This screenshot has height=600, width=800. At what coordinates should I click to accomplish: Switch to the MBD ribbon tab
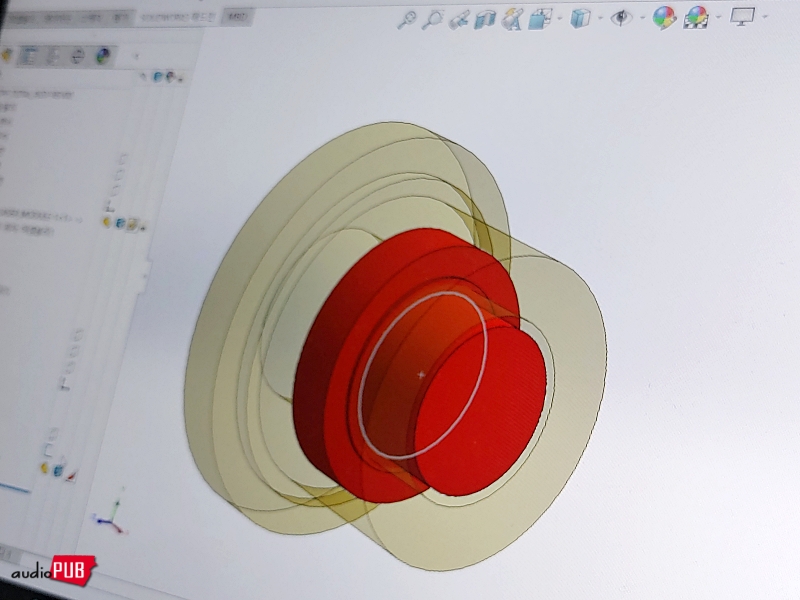click(x=237, y=17)
